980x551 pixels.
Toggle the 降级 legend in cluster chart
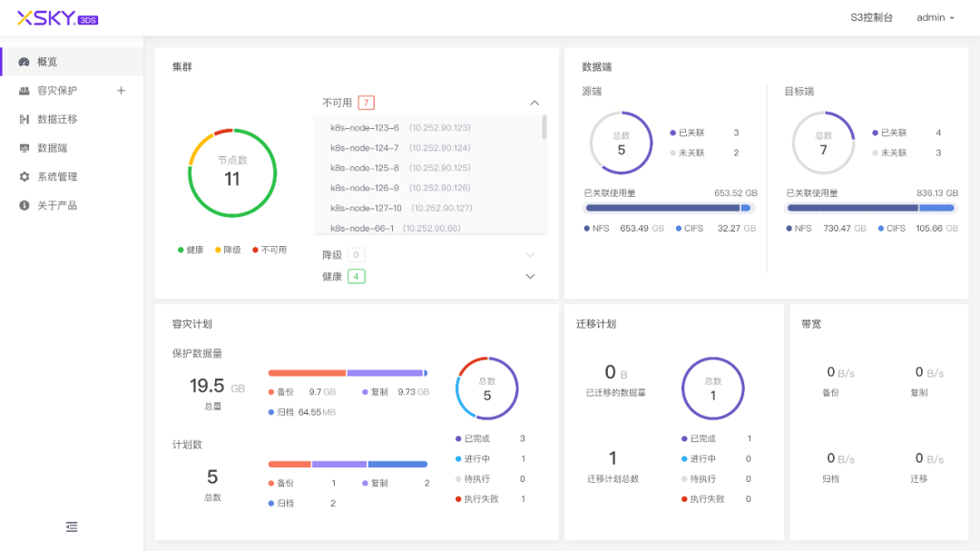pyautogui.click(x=228, y=250)
